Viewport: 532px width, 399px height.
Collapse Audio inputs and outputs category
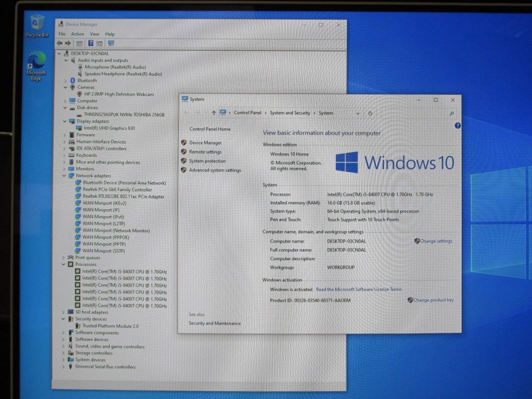(66, 60)
